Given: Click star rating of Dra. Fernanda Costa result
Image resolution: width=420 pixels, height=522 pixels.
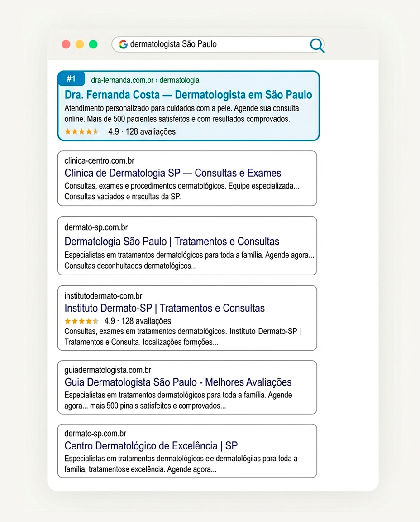Looking at the screenshot, I should [82, 131].
